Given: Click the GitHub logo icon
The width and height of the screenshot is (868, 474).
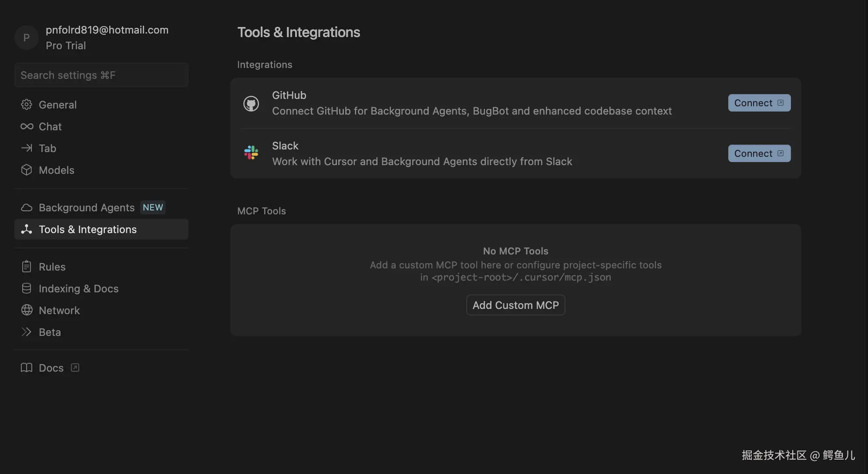Looking at the screenshot, I should pos(251,103).
